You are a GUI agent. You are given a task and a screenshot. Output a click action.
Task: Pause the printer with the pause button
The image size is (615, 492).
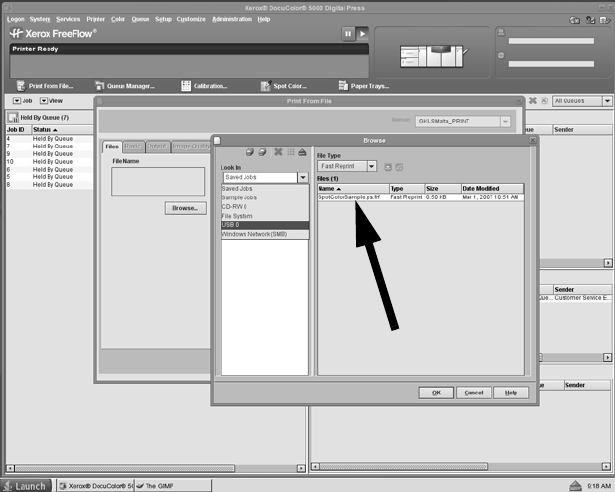[348, 34]
